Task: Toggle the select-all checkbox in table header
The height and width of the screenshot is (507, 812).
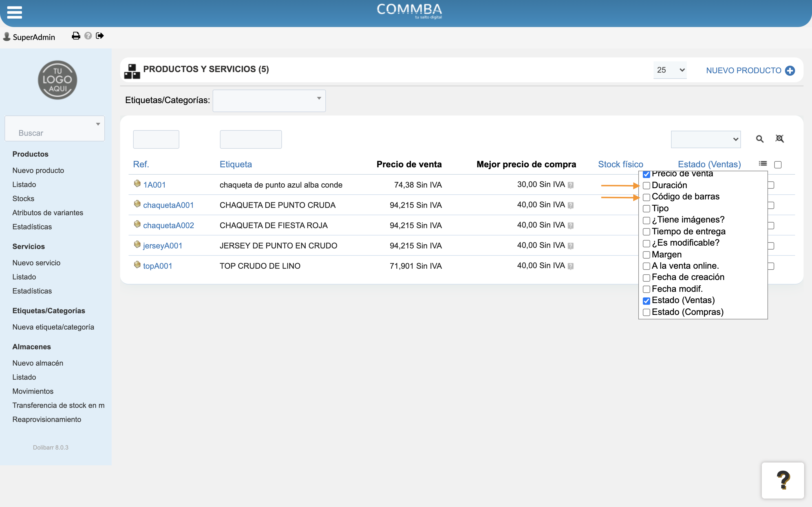Action: (778, 165)
